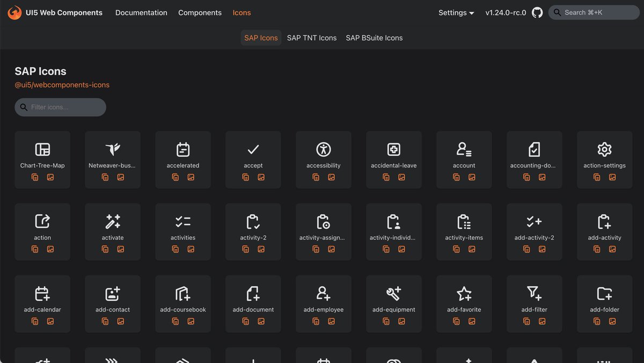Image resolution: width=644 pixels, height=363 pixels.
Task: Switch to SAP BSuite Icons tab
Action: click(374, 38)
